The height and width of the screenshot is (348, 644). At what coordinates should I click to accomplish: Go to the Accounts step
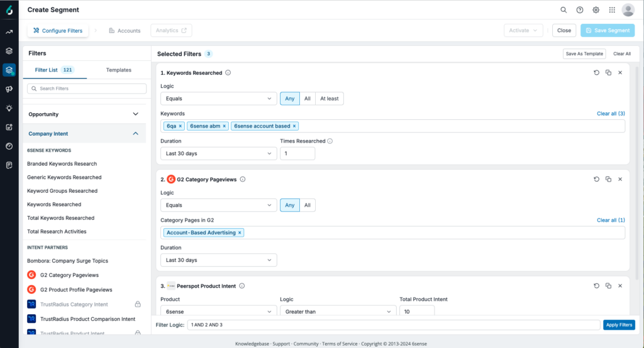click(x=125, y=30)
